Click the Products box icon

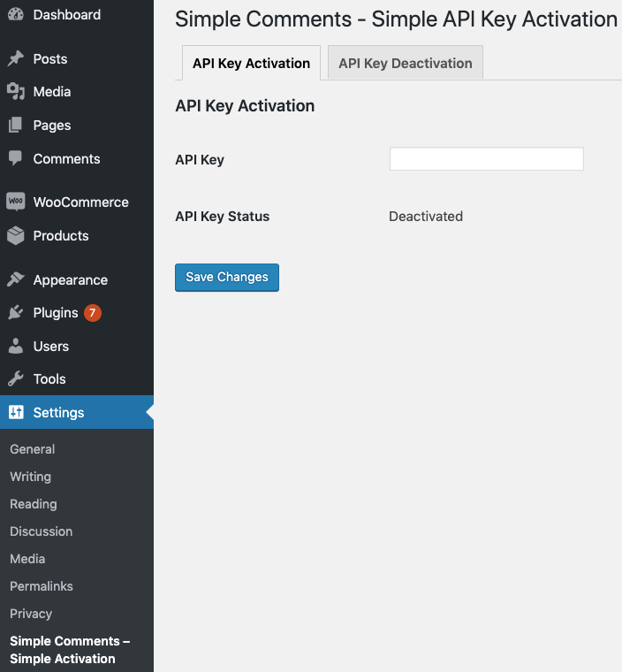pos(16,235)
